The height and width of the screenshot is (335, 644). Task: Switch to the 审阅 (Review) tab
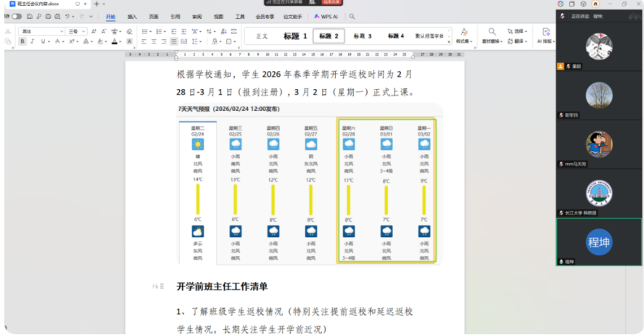click(197, 16)
